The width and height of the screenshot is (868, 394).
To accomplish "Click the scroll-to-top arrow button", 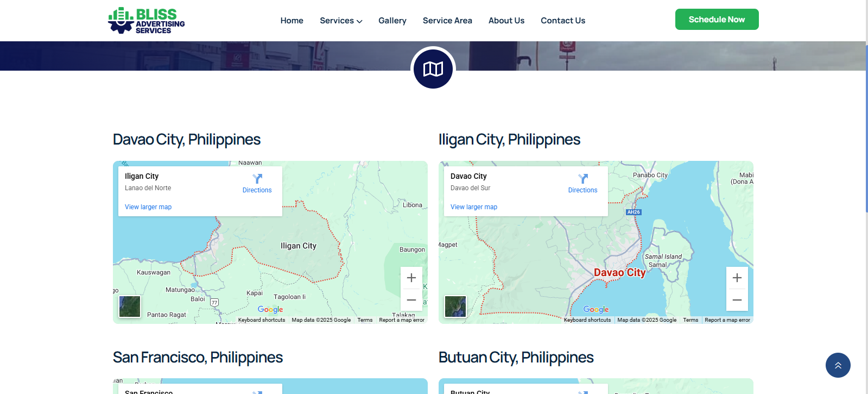I will pyautogui.click(x=838, y=365).
